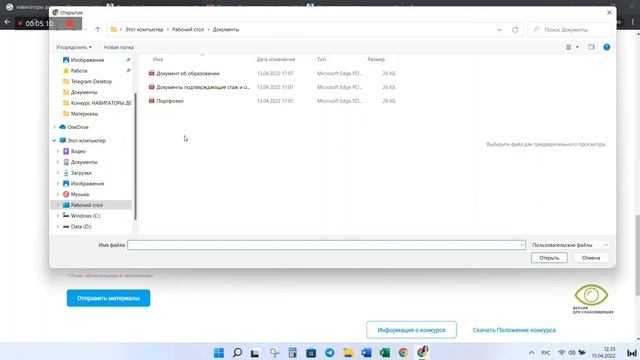Click the browser page vertical scrollbar

(x=638, y=254)
